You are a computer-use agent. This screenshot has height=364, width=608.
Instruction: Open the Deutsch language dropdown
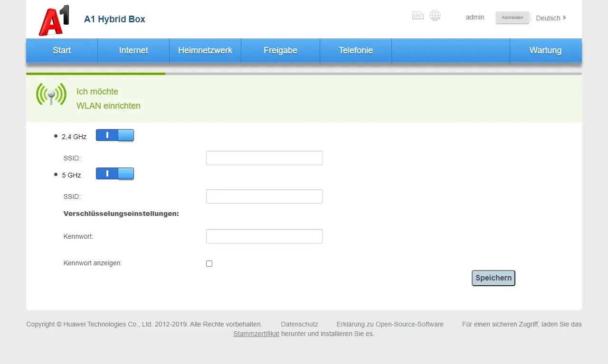[551, 18]
